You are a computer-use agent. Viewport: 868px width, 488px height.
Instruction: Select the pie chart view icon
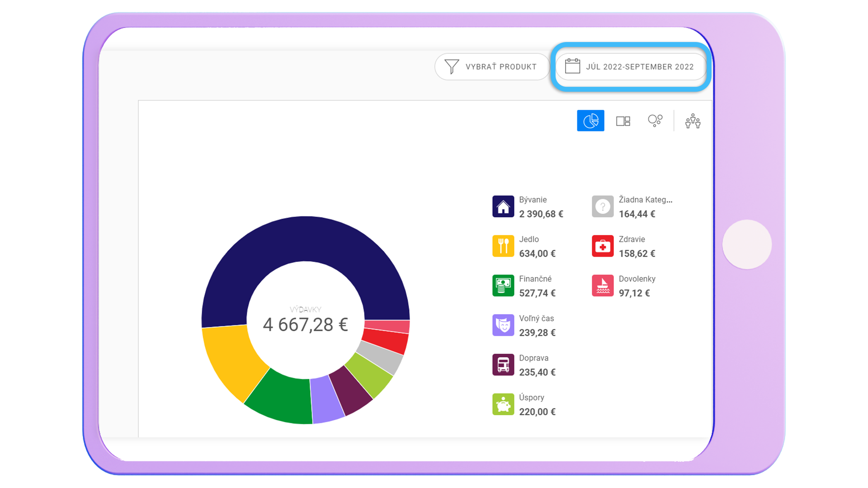click(590, 121)
